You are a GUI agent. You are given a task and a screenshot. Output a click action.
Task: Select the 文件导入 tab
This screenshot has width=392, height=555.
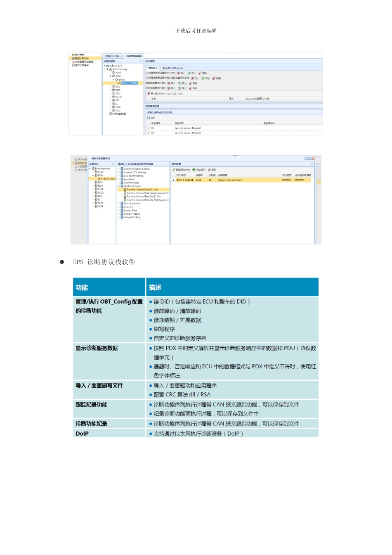coord(153,68)
